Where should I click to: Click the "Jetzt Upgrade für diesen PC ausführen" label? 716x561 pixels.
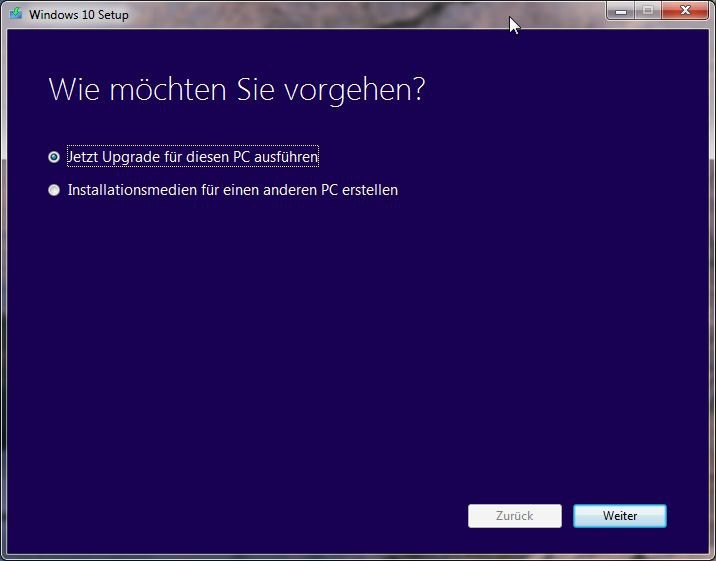tap(192, 157)
